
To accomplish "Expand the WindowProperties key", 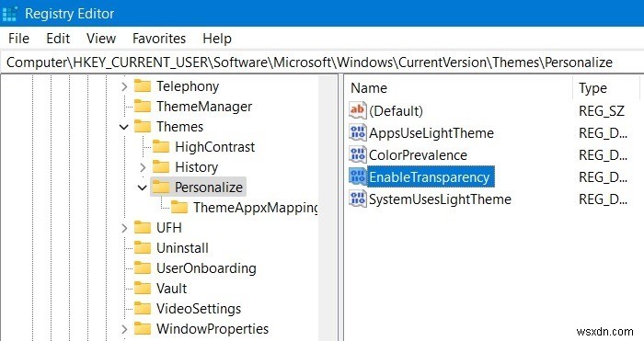I will coord(124,329).
